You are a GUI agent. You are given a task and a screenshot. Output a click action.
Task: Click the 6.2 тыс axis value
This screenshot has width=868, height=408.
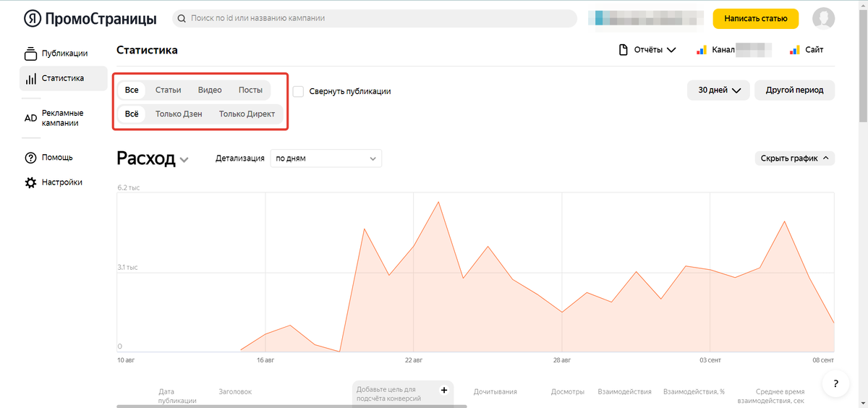tap(129, 188)
